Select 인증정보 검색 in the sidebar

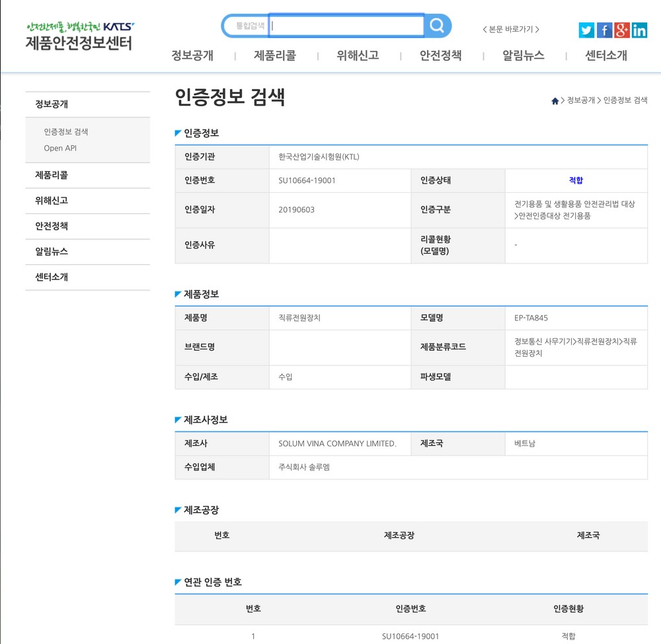tap(65, 132)
